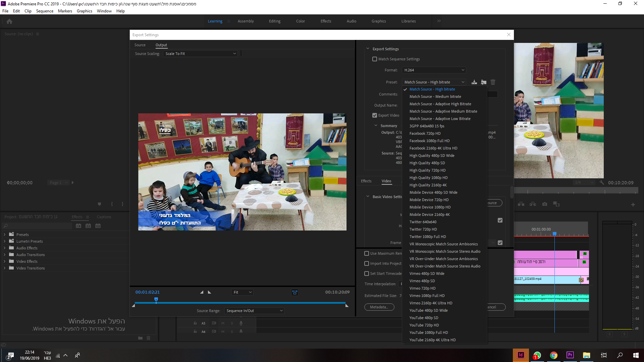The height and width of the screenshot is (362, 644).
Task: Expand the Video Effects folder
Action: click(x=4, y=261)
